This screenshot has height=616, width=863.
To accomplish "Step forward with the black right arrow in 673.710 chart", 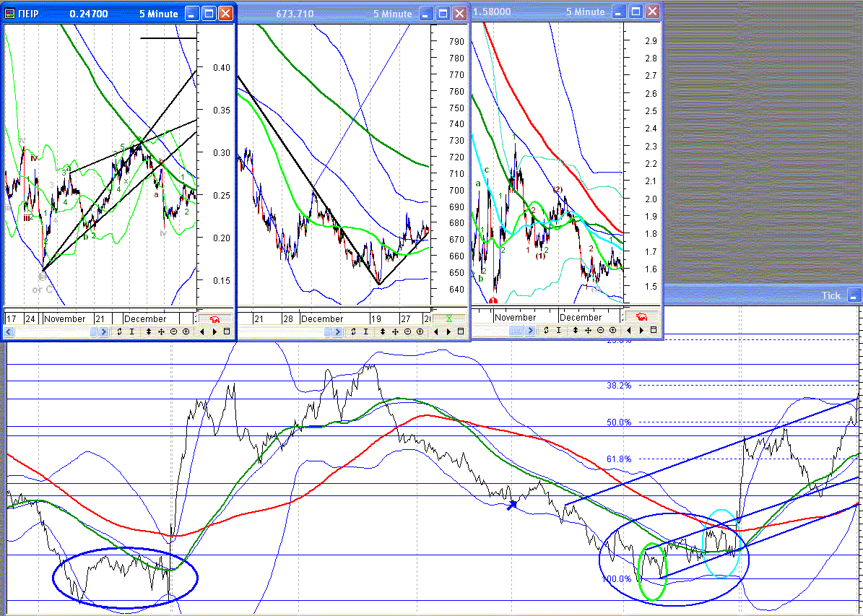I will [x=448, y=331].
